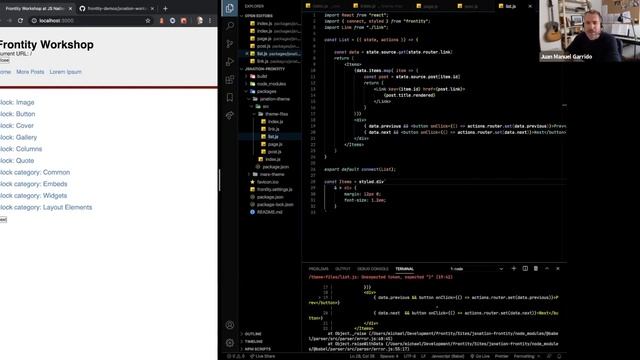Click the Next button below the post list

(x=3, y=220)
